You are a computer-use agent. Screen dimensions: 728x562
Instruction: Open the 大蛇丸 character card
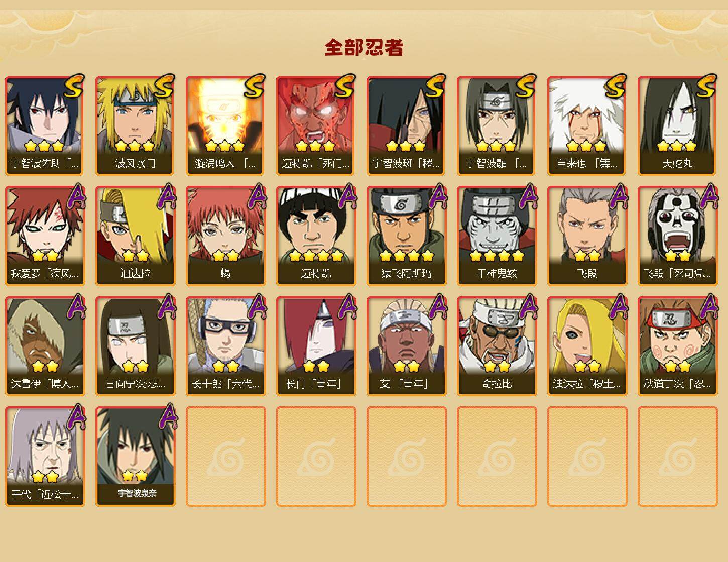677,125
